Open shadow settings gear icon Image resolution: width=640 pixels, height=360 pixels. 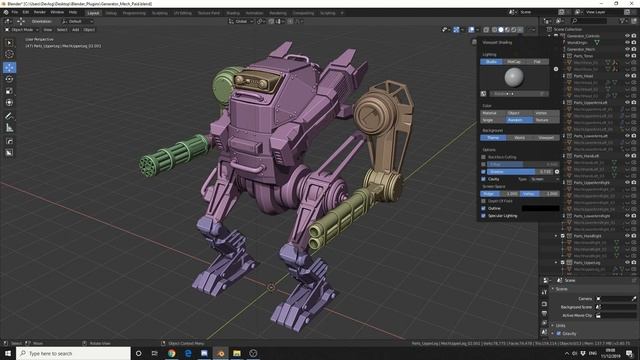point(557,172)
